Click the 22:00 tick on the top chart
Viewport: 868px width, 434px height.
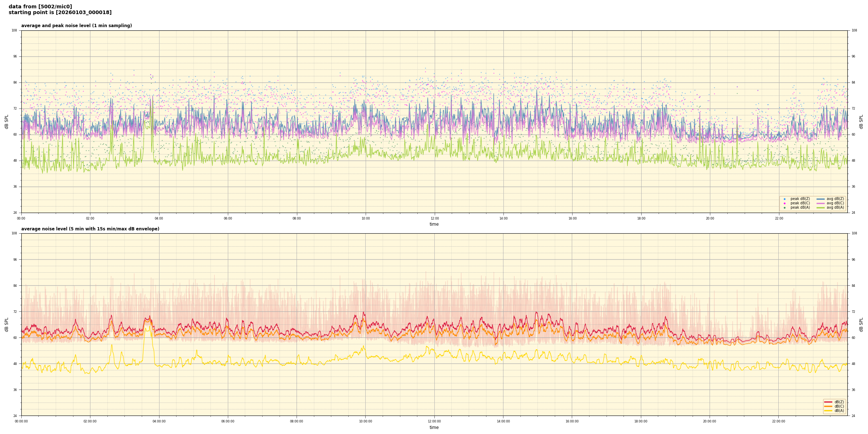point(779,218)
